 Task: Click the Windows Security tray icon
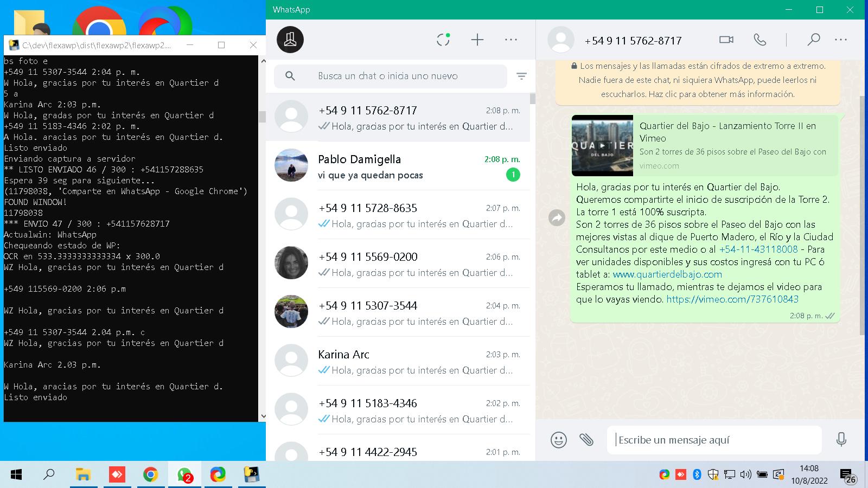pos(713,475)
